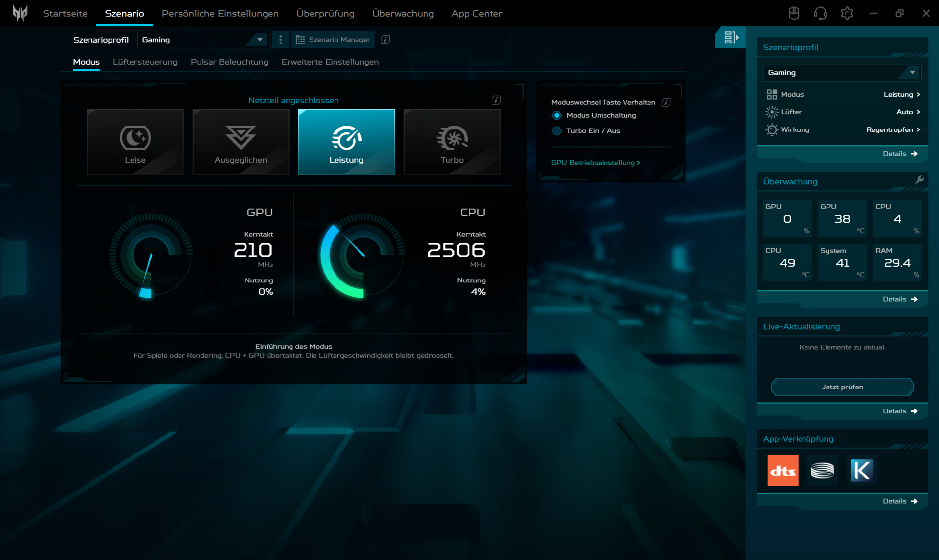Click info icon beside Moduswechsel Taste Verhalten
The image size is (939, 560).
click(666, 102)
